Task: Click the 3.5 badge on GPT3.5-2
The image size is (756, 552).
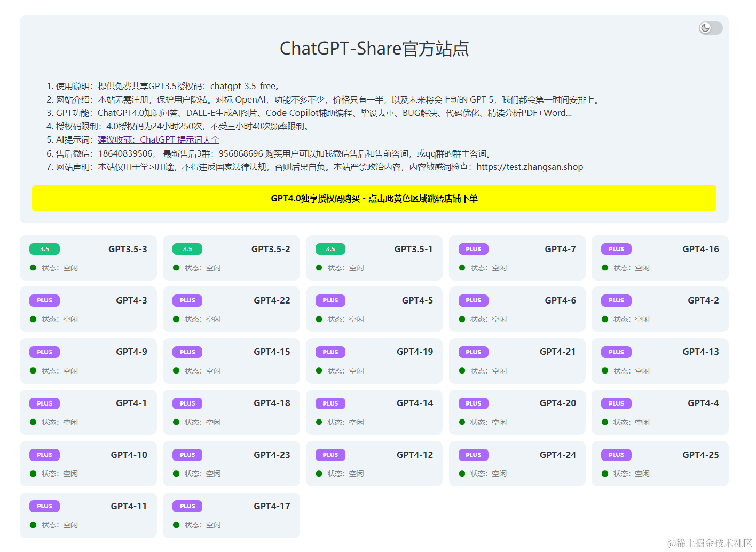Action: (x=187, y=249)
